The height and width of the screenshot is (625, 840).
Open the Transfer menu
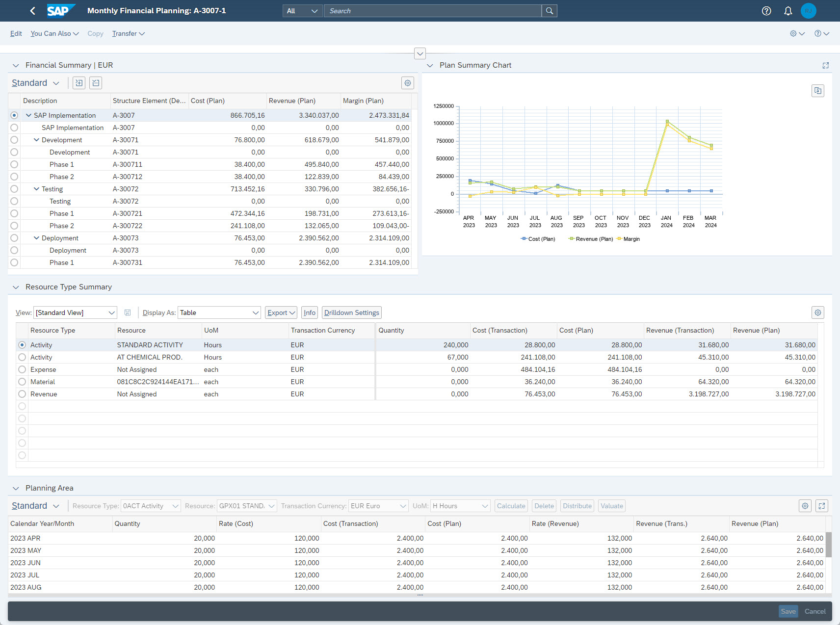pyautogui.click(x=128, y=33)
